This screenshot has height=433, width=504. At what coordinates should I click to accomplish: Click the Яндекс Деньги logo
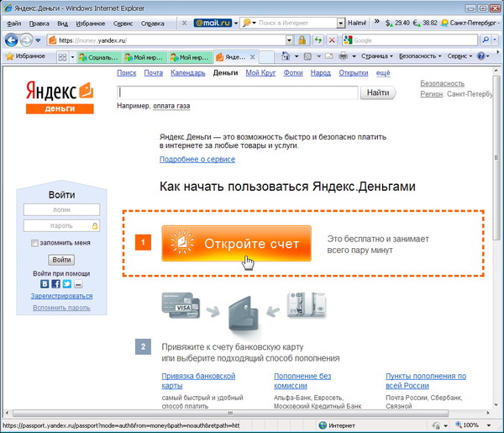tap(60, 98)
